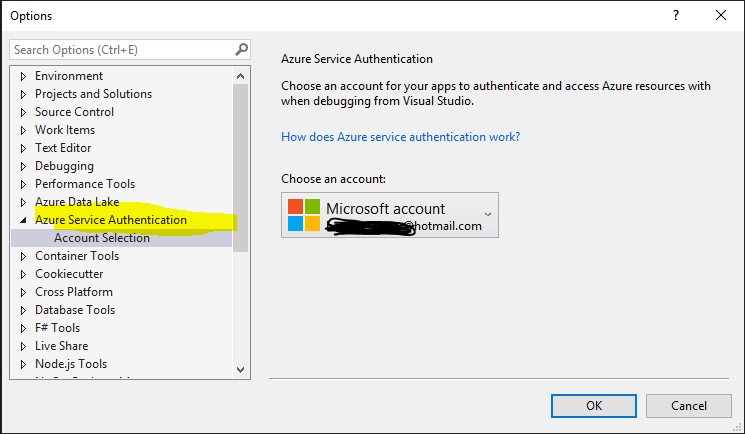Select Environment in the options tree
The height and width of the screenshot is (434, 745).
click(x=69, y=76)
